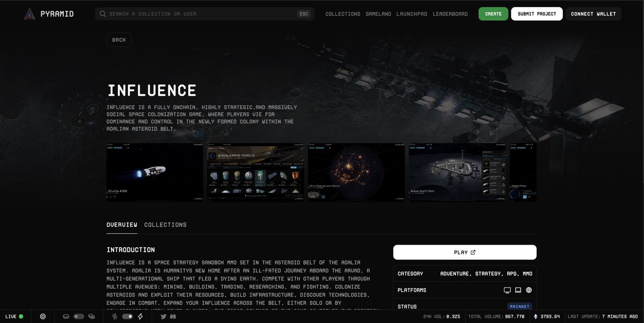Click the laptop platform icon
Screen dimensions: 644x323
pos(518,290)
